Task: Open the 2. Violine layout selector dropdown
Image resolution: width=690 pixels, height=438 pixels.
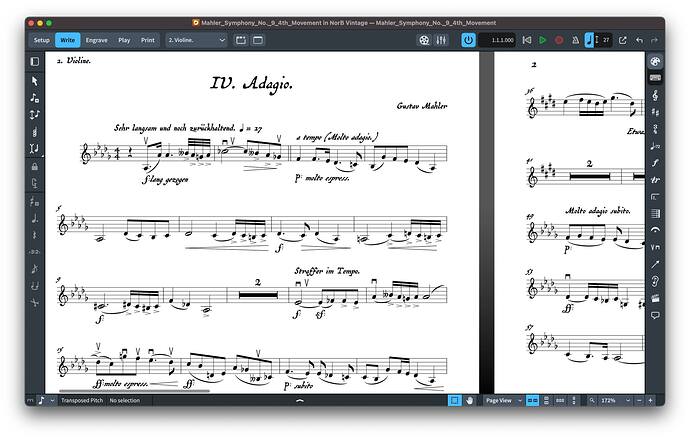Action: pyautogui.click(x=197, y=40)
